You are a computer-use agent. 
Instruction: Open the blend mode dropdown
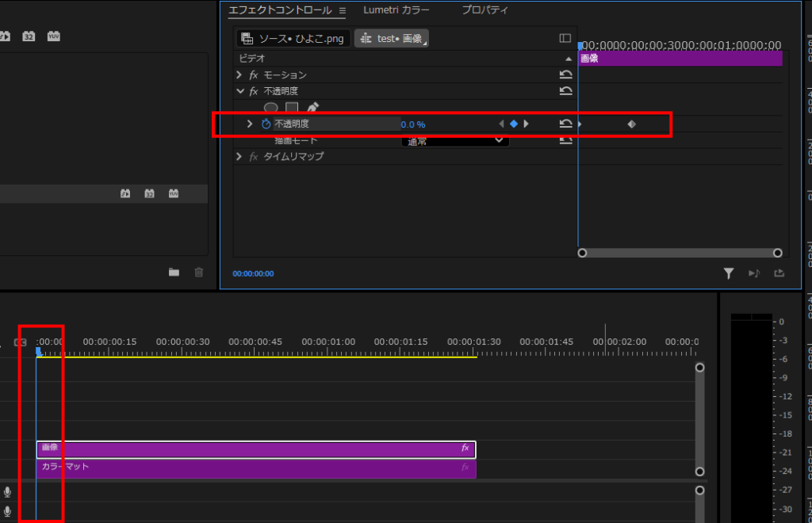pyautogui.click(x=455, y=141)
